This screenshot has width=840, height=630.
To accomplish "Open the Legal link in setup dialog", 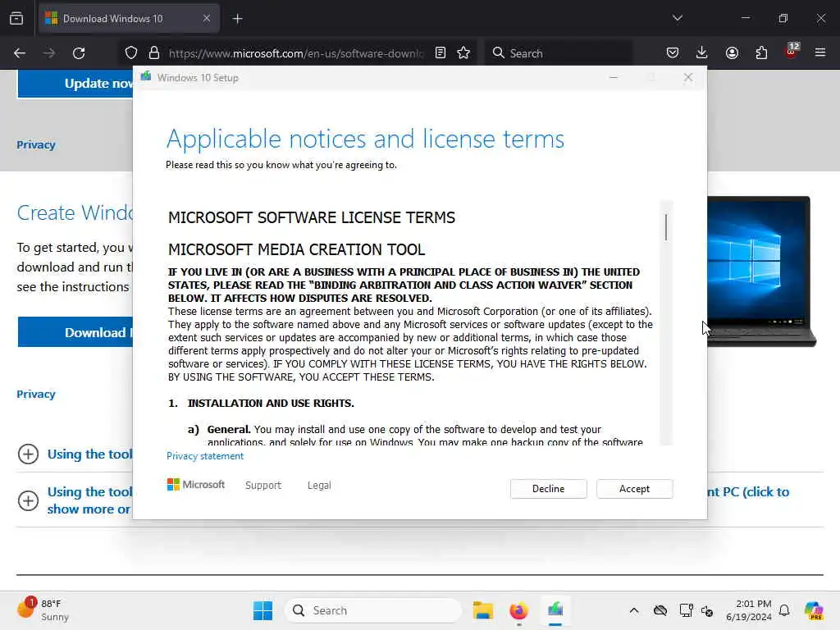I will pyautogui.click(x=319, y=486).
